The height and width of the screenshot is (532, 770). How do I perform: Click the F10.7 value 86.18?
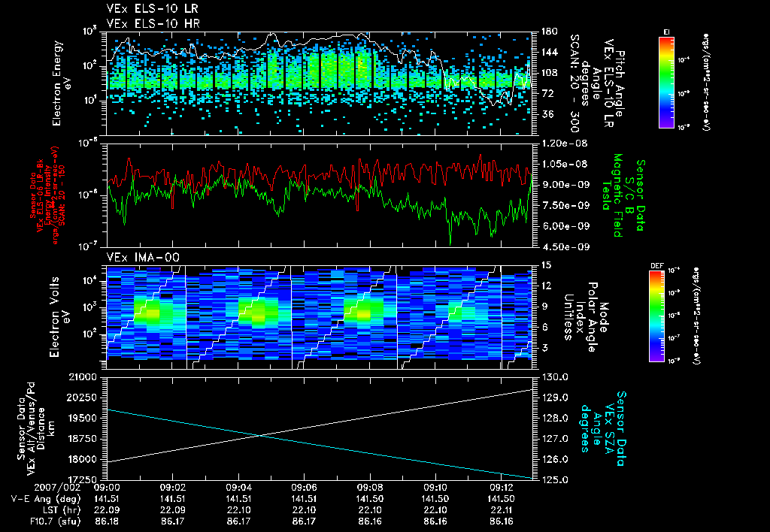107,521
